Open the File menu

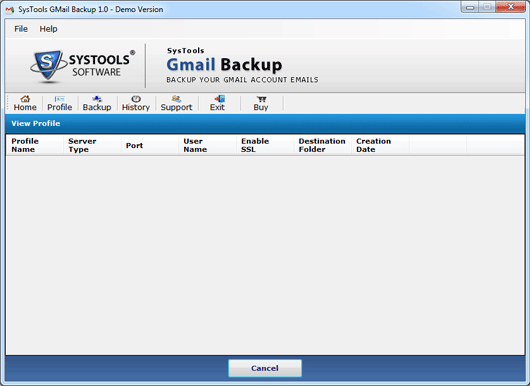coord(21,29)
